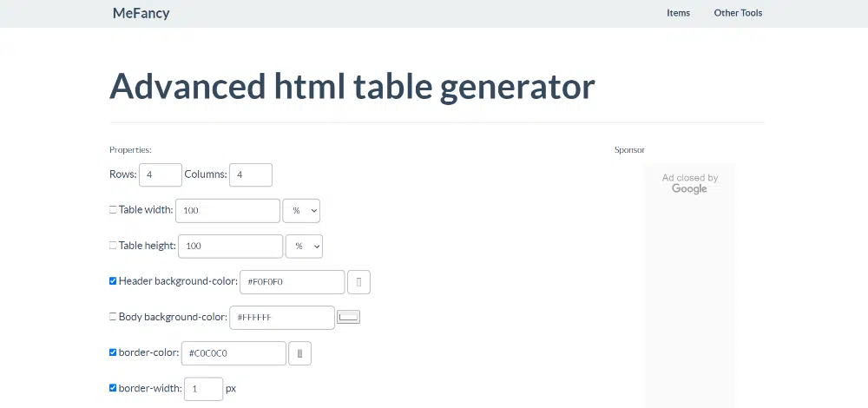
Task: Open the Body background-color picker swatch
Action: (x=349, y=317)
